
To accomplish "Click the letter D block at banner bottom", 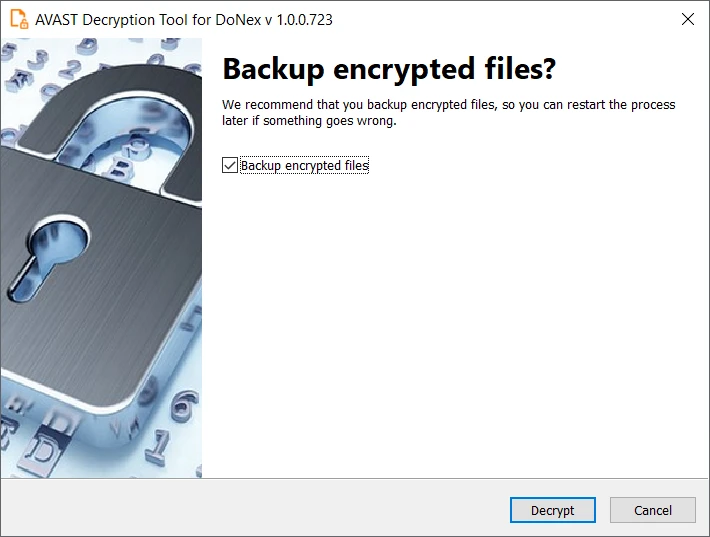I will [x=43, y=448].
